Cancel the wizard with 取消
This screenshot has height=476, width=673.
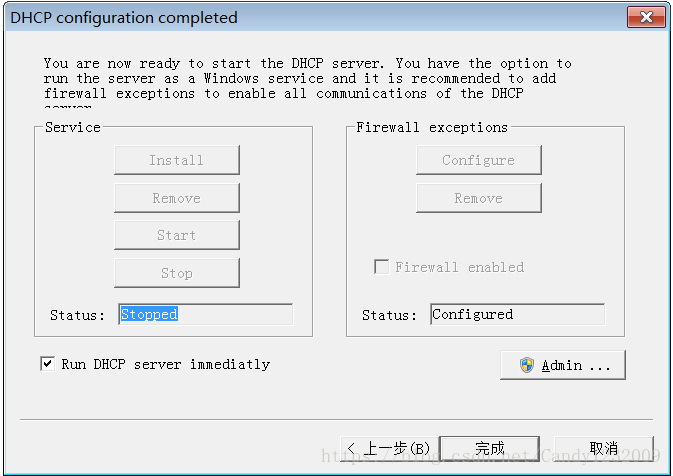604,448
